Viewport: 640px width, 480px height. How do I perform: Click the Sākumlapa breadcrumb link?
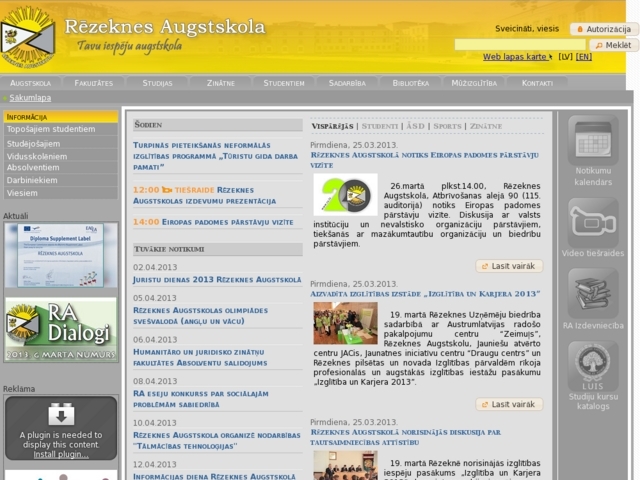(x=30, y=98)
